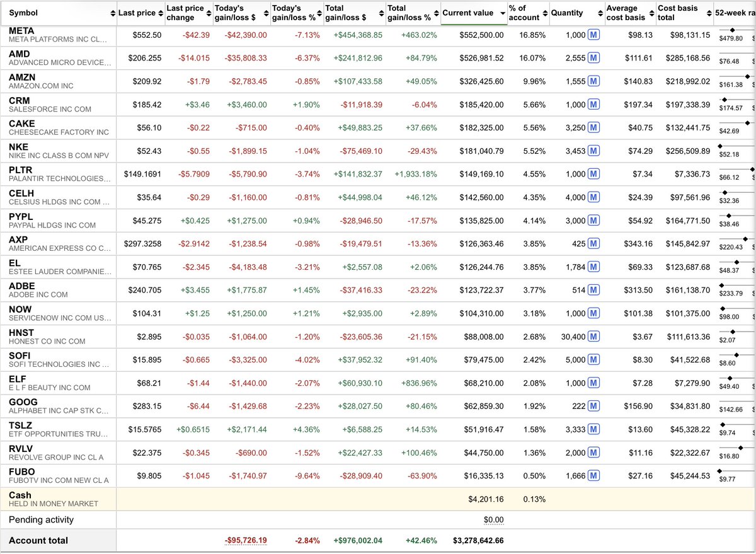Click the margin M badge in CRM row

[593, 105]
